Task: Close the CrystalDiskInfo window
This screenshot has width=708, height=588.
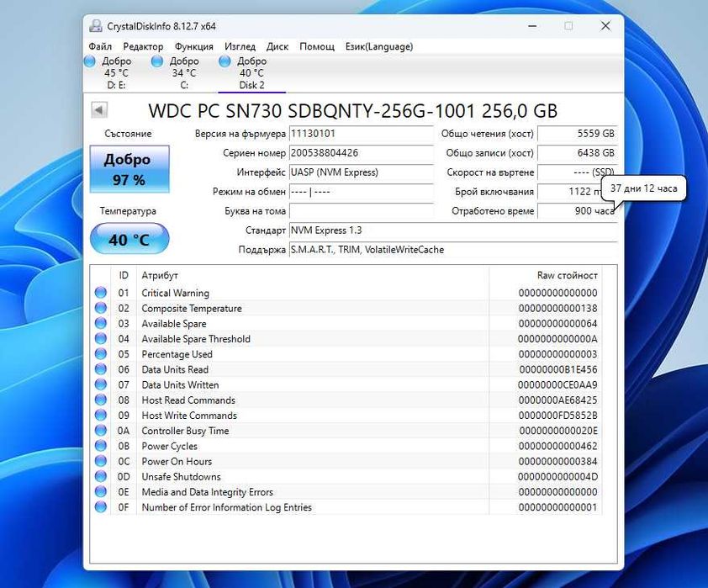Action: coord(605,26)
